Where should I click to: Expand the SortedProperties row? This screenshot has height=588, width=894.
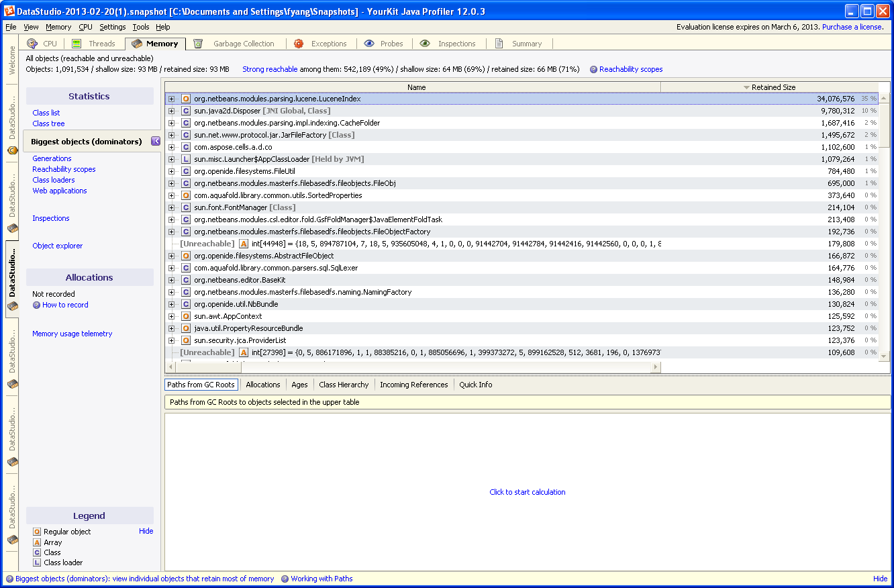click(x=171, y=195)
